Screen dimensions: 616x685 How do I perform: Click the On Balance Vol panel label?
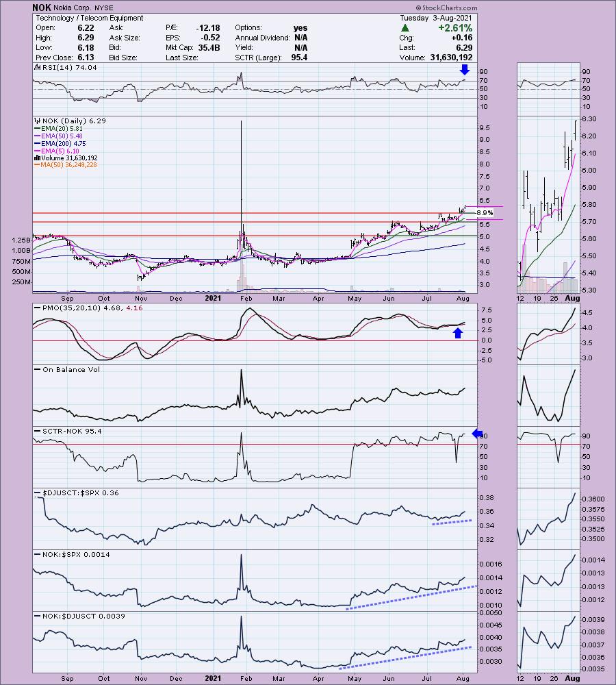click(x=71, y=370)
